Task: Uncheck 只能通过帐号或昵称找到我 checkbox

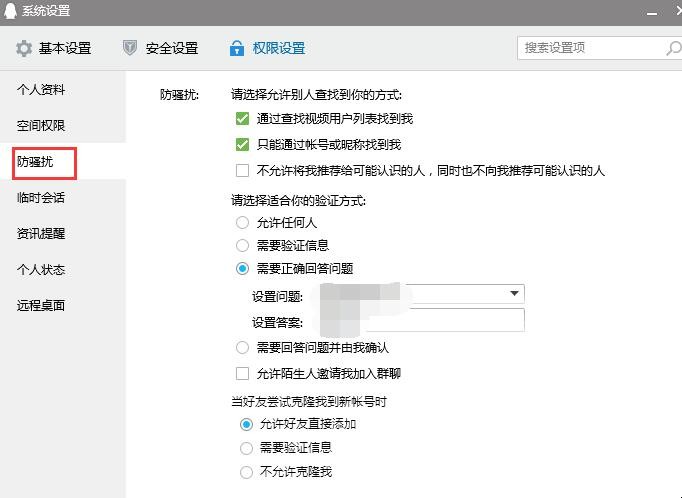Action: 242,145
